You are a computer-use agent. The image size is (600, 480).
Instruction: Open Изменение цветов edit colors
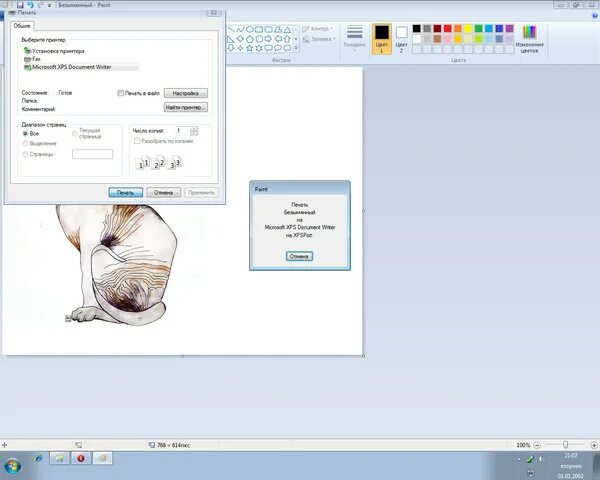pyautogui.click(x=530, y=39)
